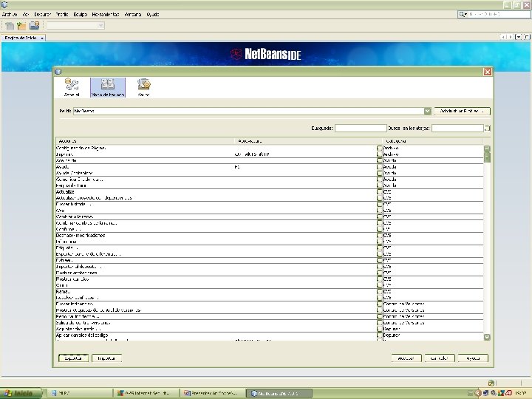Select the Ayuda Contenidos action row
Image resolution: width=532 pixels, height=399 pixels.
[270, 173]
